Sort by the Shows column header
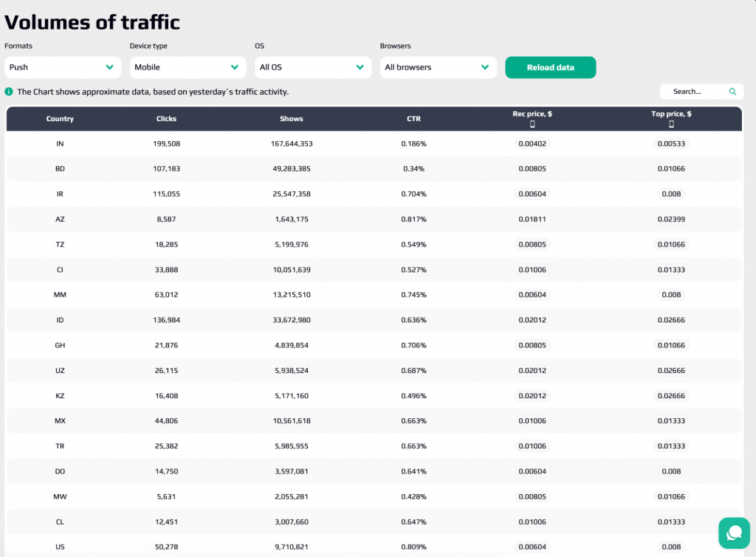756x557 pixels. (x=292, y=119)
